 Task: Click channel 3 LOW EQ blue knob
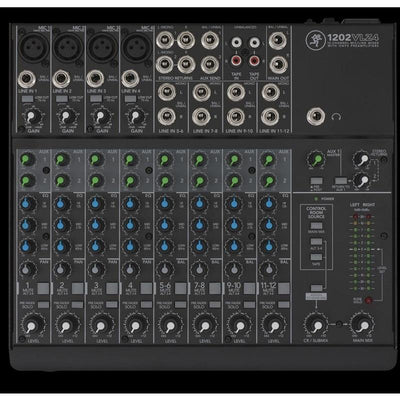pyautogui.click(x=96, y=246)
